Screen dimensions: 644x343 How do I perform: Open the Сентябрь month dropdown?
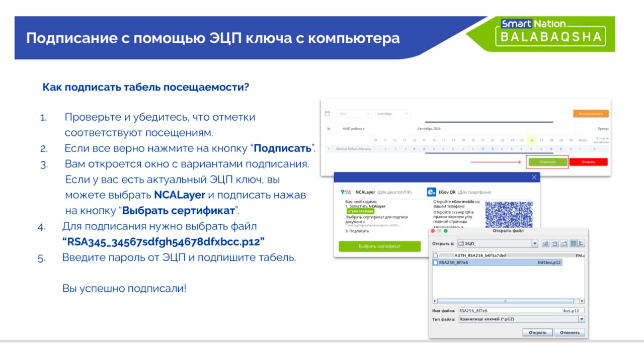[393, 114]
